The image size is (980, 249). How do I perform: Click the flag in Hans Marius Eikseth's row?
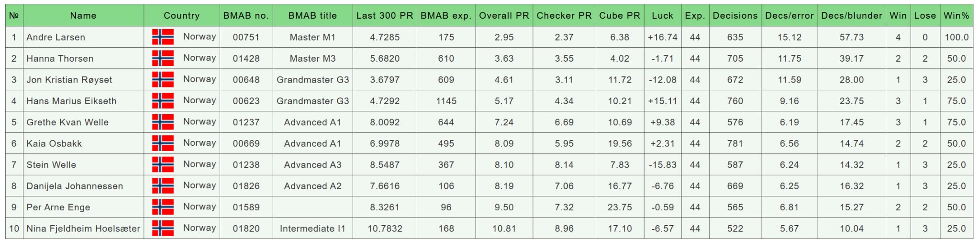click(x=163, y=101)
